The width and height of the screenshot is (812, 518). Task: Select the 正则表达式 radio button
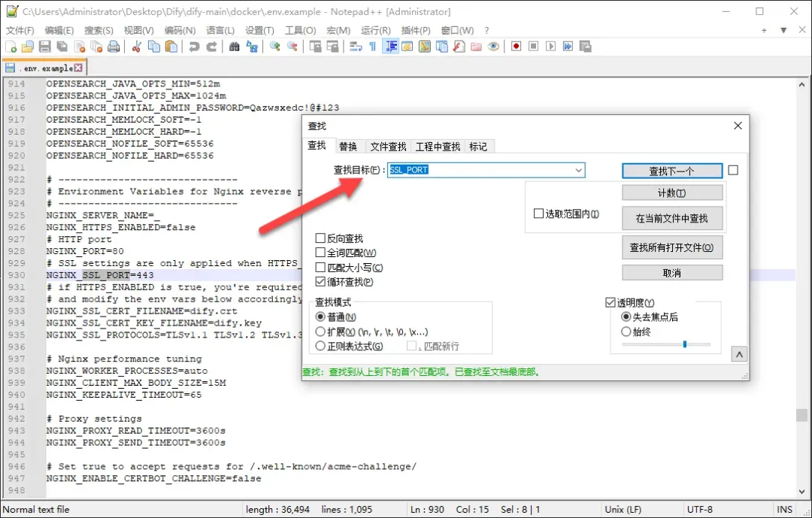[320, 346]
